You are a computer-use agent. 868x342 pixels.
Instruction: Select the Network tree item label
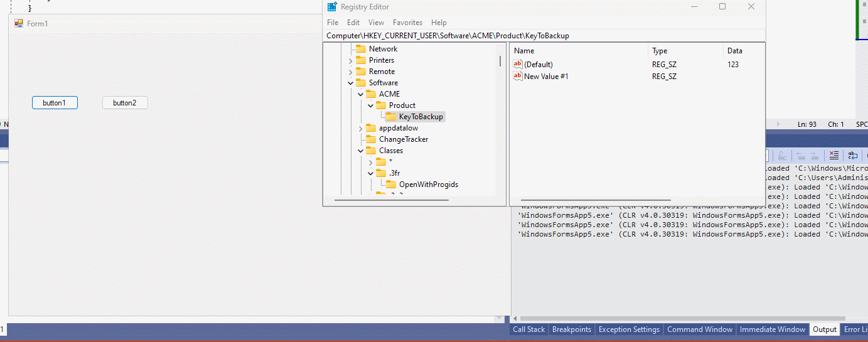pos(383,49)
